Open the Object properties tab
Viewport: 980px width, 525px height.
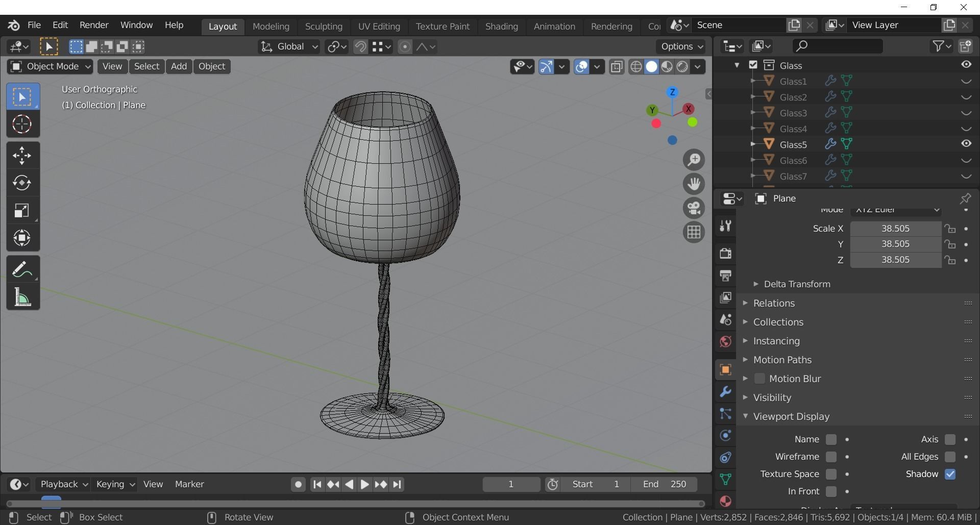point(725,370)
